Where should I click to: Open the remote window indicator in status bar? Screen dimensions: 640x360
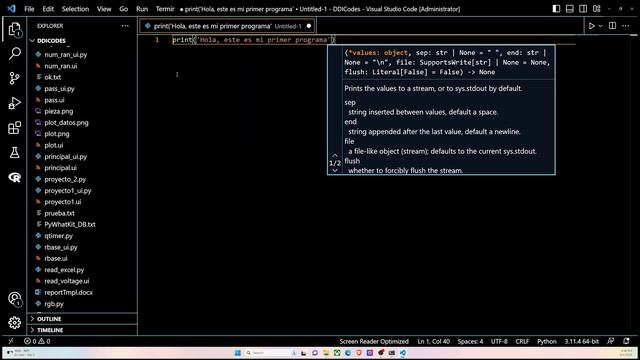[x=11, y=341]
